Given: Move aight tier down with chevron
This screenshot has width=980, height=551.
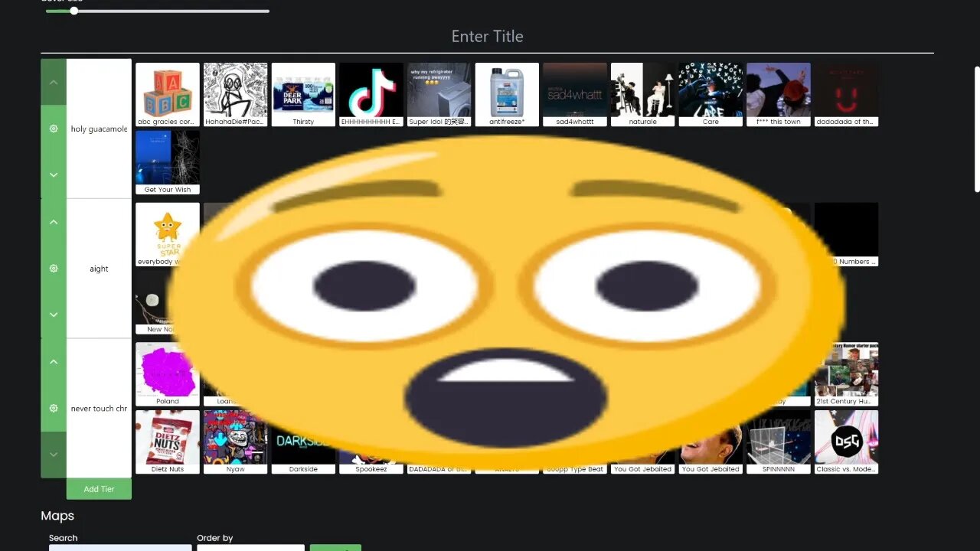Looking at the screenshot, I should (x=54, y=315).
